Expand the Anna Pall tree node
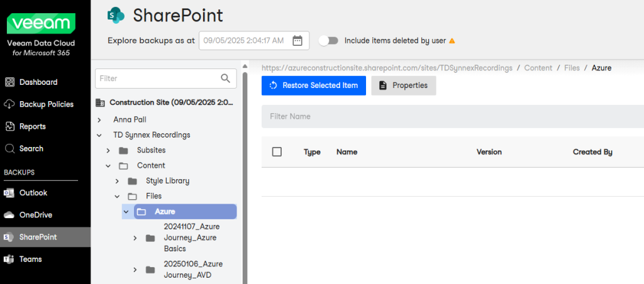 [99, 120]
